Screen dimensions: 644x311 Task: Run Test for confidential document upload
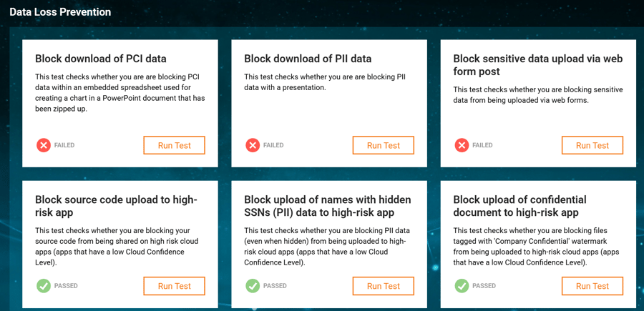592,286
